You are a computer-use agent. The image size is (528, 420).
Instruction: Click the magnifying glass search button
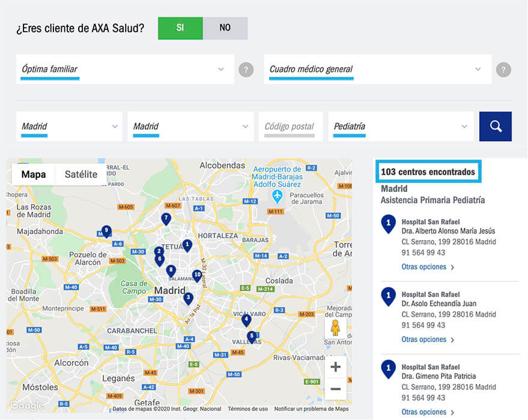coord(496,127)
